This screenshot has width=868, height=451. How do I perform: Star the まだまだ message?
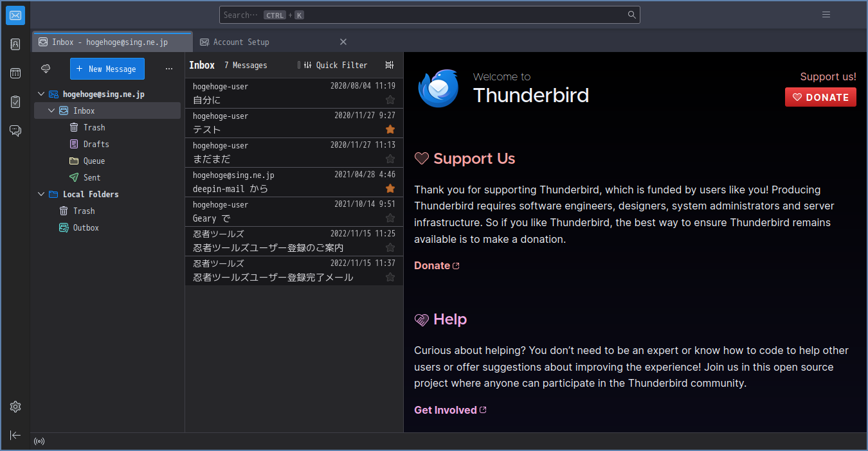(x=390, y=159)
